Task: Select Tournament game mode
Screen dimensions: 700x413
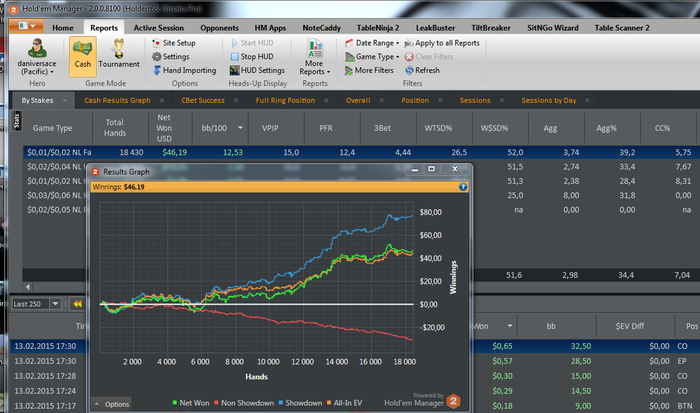Action: click(119, 54)
